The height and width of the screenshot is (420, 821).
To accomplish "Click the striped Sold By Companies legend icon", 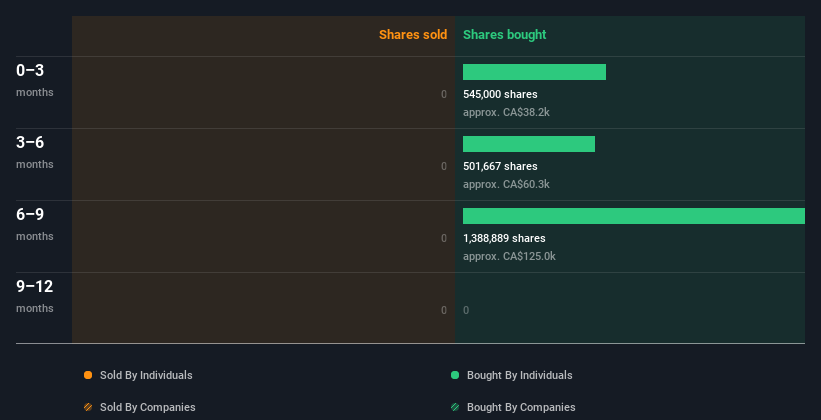I will pos(88,407).
